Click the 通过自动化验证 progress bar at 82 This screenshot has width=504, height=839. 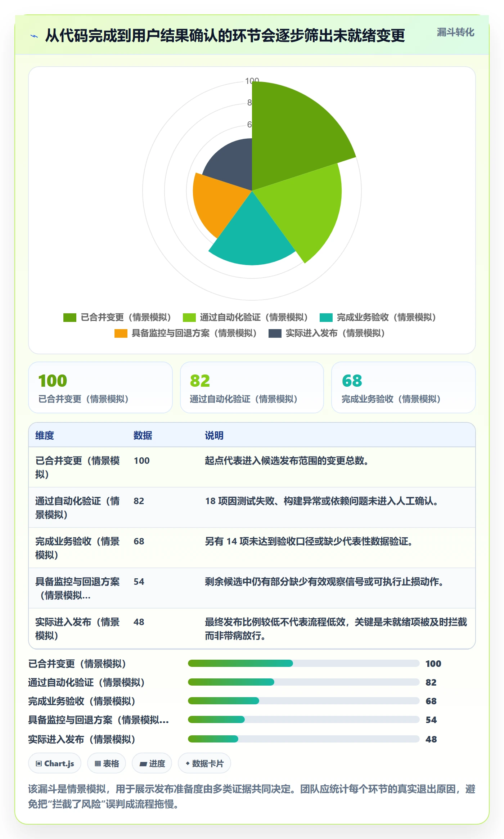click(303, 682)
